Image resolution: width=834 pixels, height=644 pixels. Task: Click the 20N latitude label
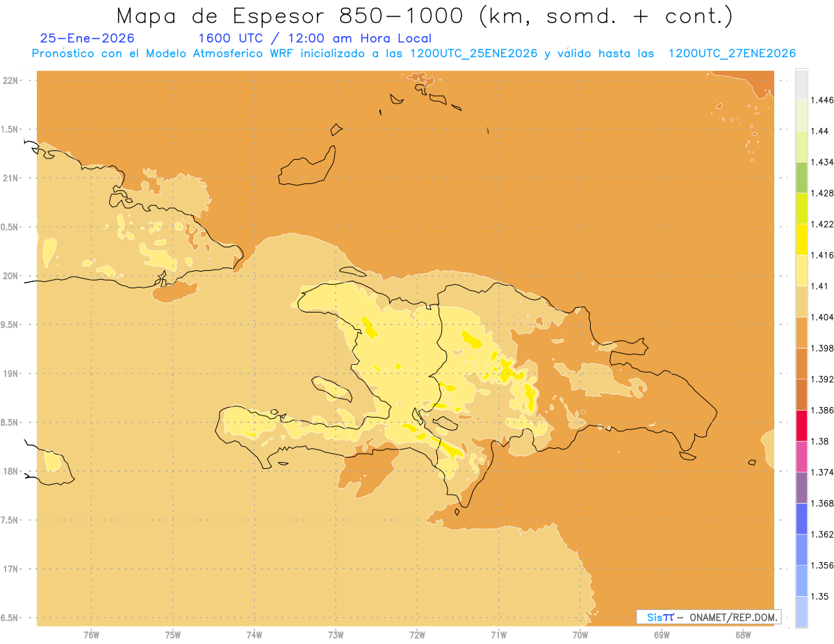pyautogui.click(x=11, y=276)
